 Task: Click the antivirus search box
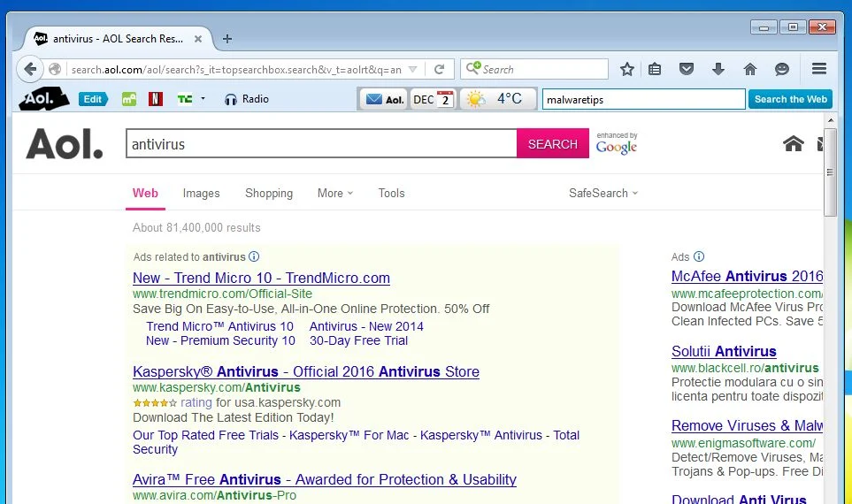coord(321,144)
